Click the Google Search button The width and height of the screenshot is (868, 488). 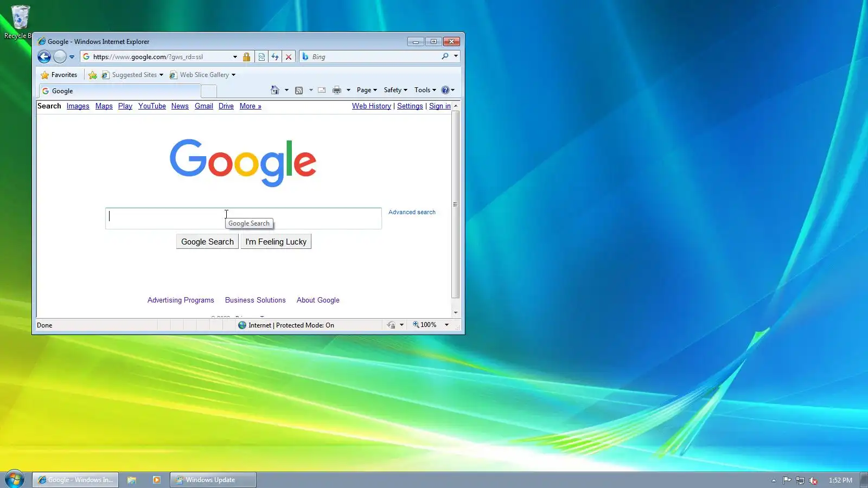tap(207, 242)
